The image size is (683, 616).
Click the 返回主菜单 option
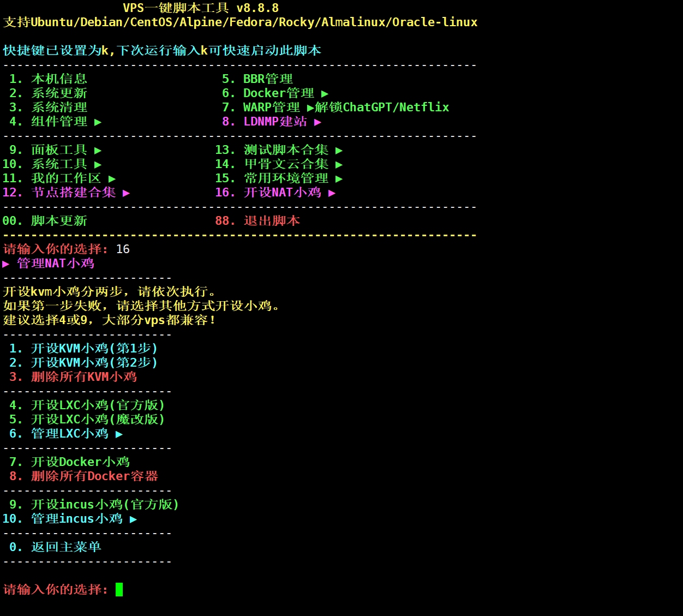[66, 547]
